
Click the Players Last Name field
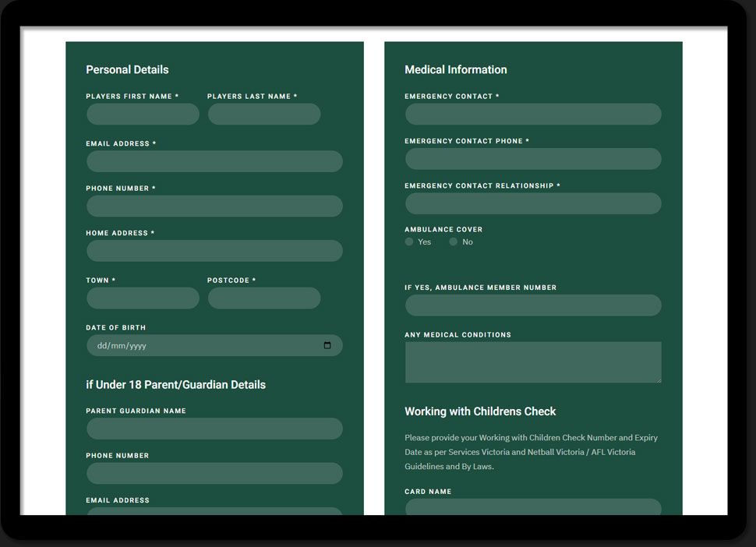264,115
